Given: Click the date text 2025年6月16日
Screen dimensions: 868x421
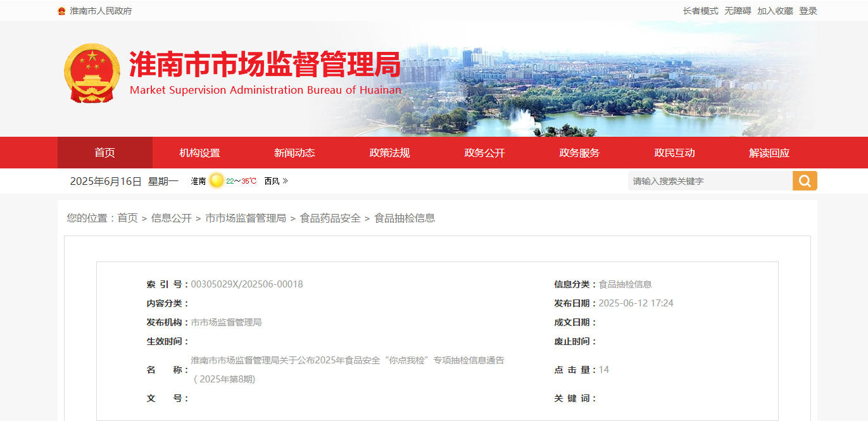Looking at the screenshot, I should point(106,181).
